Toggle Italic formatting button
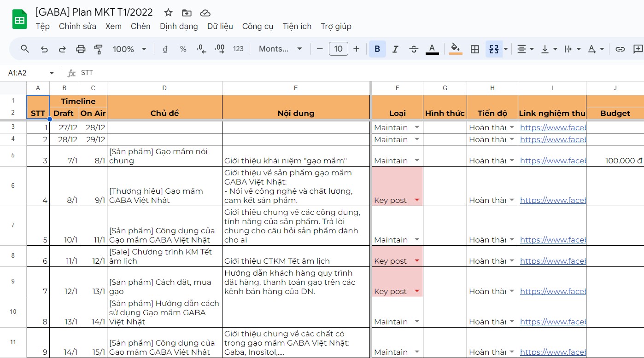The width and height of the screenshot is (644, 358). point(395,49)
